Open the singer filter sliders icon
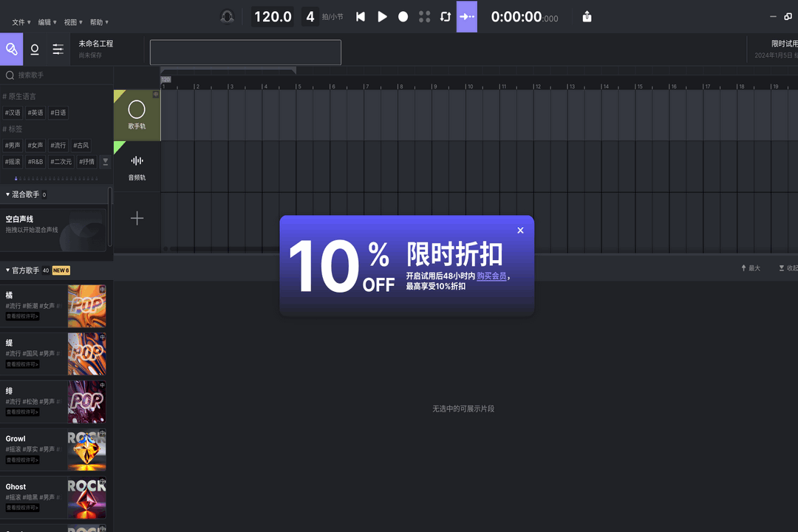 tap(58, 49)
